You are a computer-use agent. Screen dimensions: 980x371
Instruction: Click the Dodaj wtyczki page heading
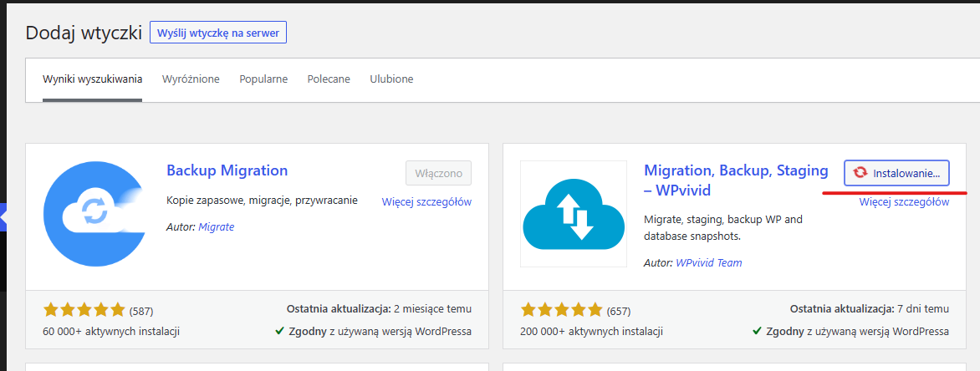click(84, 33)
